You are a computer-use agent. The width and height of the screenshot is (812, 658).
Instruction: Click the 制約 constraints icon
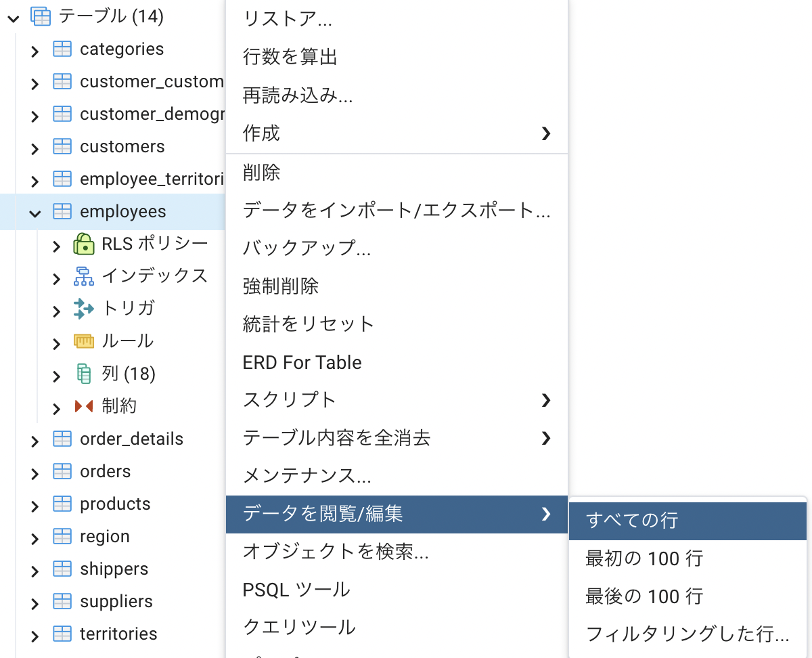(x=83, y=406)
